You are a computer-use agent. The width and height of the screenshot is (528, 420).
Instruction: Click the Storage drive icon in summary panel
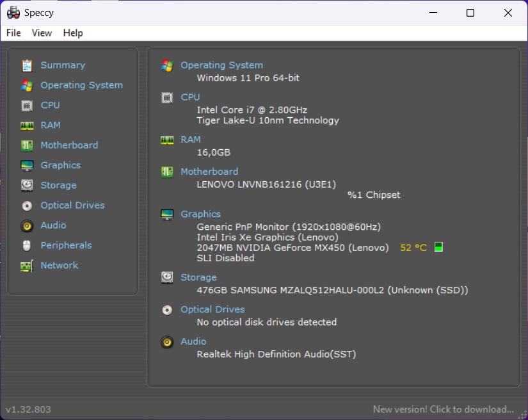point(167,277)
